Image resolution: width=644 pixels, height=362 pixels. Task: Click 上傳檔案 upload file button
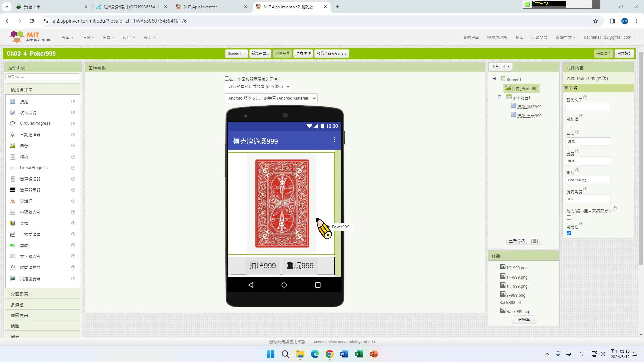coord(524,320)
